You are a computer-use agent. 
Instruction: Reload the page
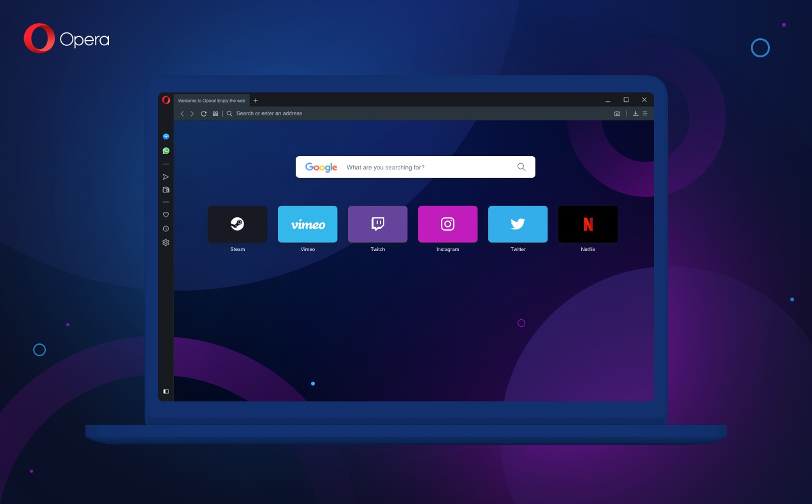pos(203,113)
